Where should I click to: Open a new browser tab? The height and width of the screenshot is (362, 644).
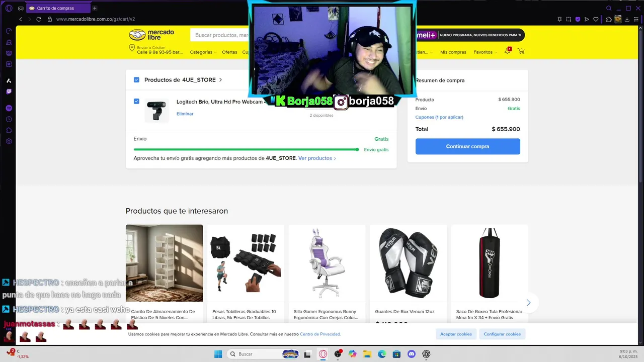coord(95,8)
